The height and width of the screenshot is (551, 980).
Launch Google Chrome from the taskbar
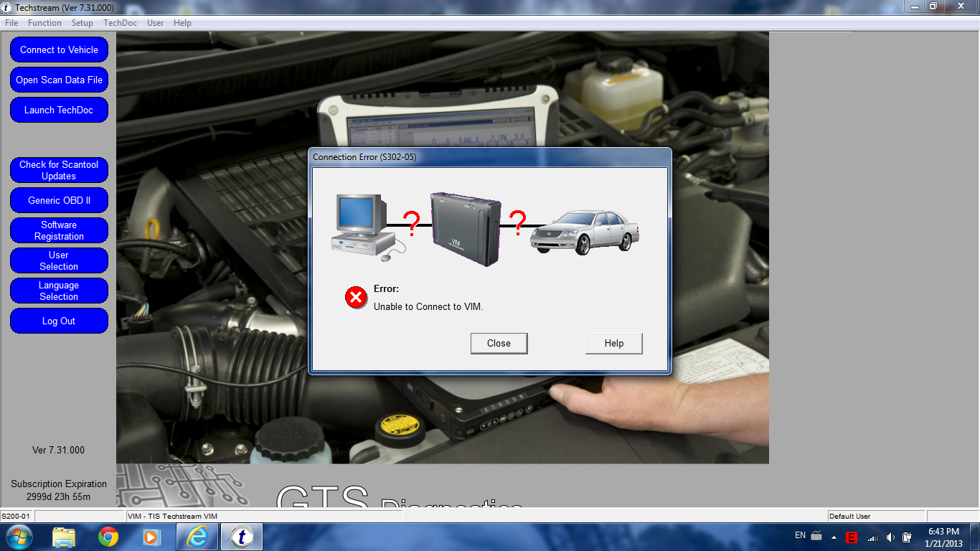pos(108,537)
